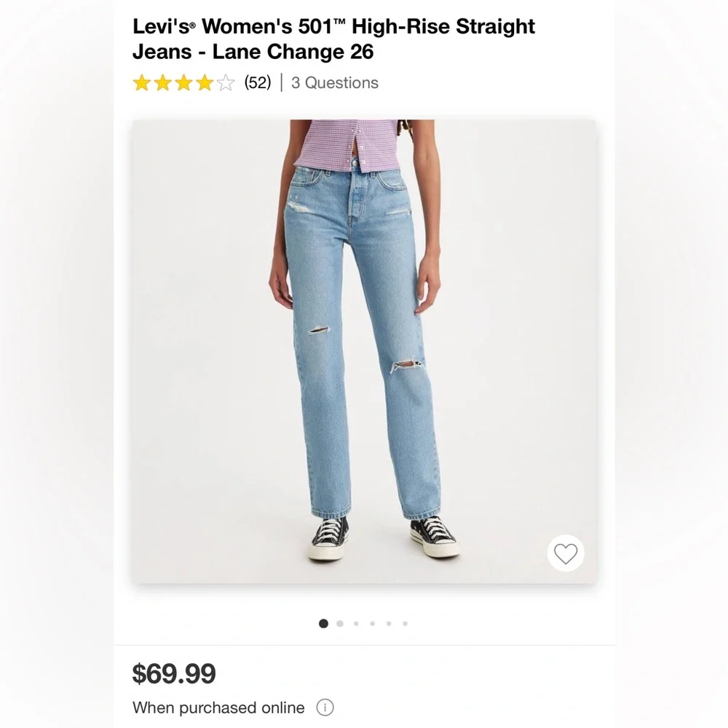Select the third image indicator dot
The height and width of the screenshot is (728, 728).
pyautogui.click(x=356, y=623)
